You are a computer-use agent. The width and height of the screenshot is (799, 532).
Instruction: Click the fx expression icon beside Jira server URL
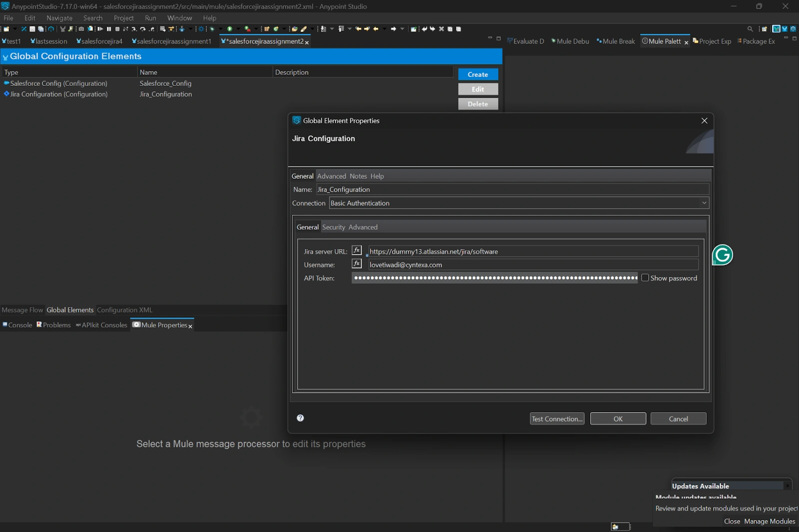pyautogui.click(x=357, y=251)
